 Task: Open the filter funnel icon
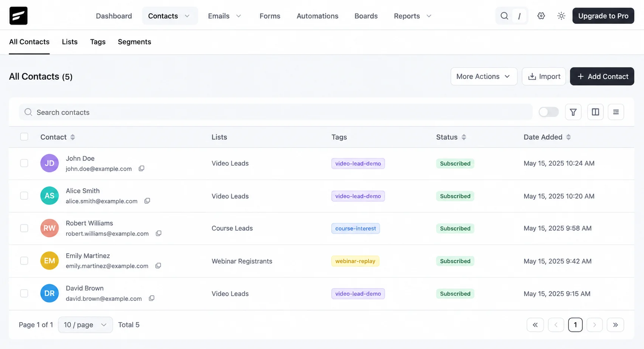(573, 112)
